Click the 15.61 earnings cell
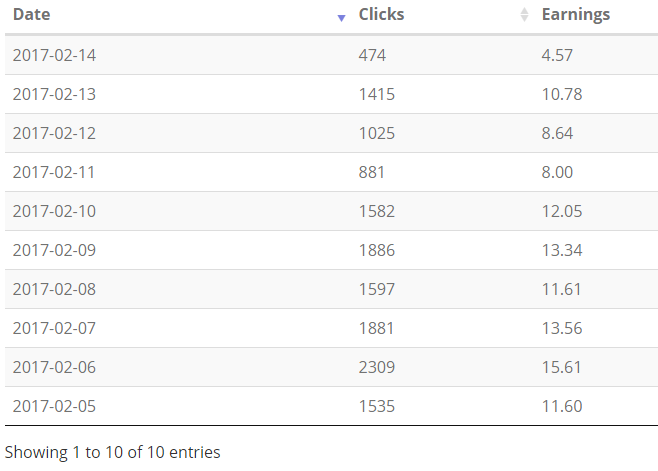This screenshot has width=658, height=471. 561,367
